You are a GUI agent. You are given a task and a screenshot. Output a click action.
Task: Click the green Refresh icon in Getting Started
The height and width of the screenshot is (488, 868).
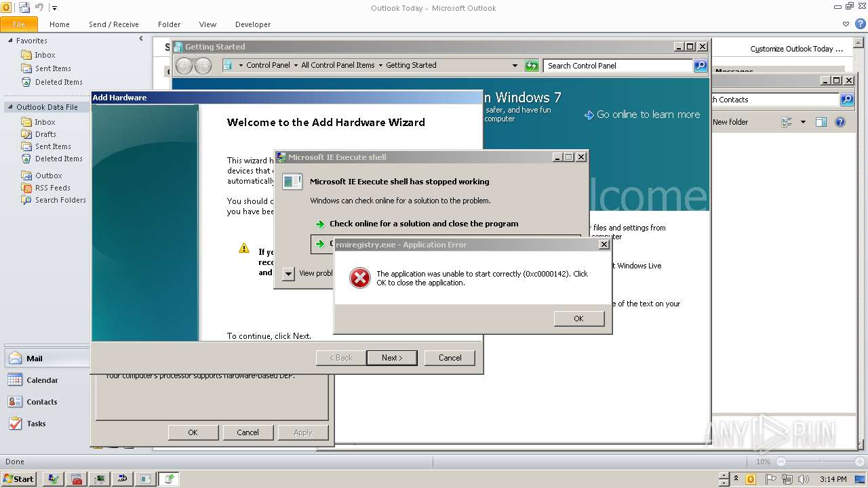tap(532, 66)
